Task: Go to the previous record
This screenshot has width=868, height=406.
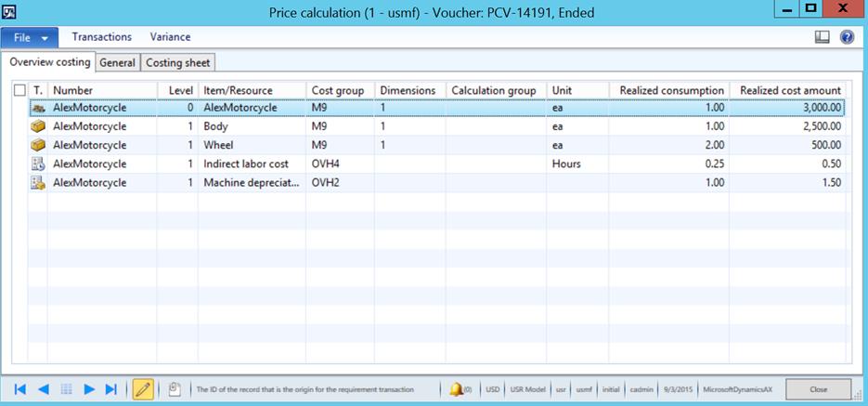Action: pos(44,389)
